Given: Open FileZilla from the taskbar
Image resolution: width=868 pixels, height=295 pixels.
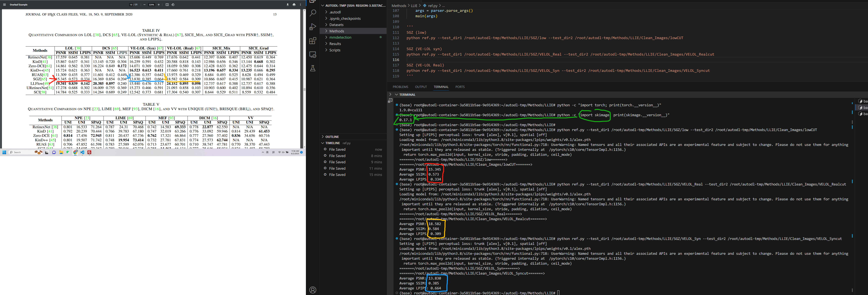Looking at the screenshot, I should pos(89,152).
